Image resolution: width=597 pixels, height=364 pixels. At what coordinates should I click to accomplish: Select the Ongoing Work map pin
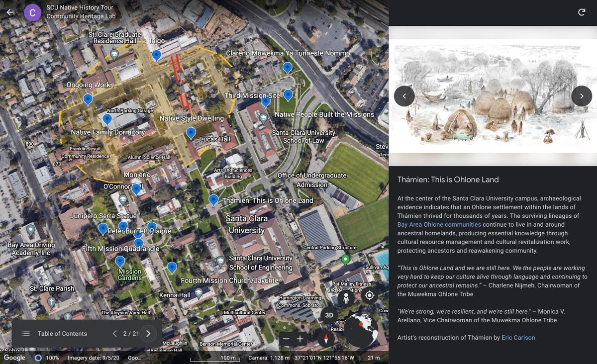pos(88,99)
